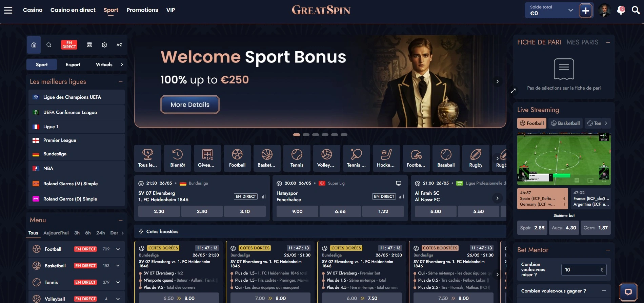Click the More Details button

click(x=190, y=105)
